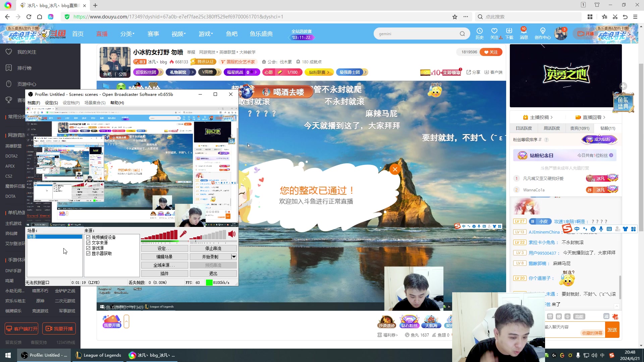
Task: Switch to 日活跃度 tab
Action: 524,128
